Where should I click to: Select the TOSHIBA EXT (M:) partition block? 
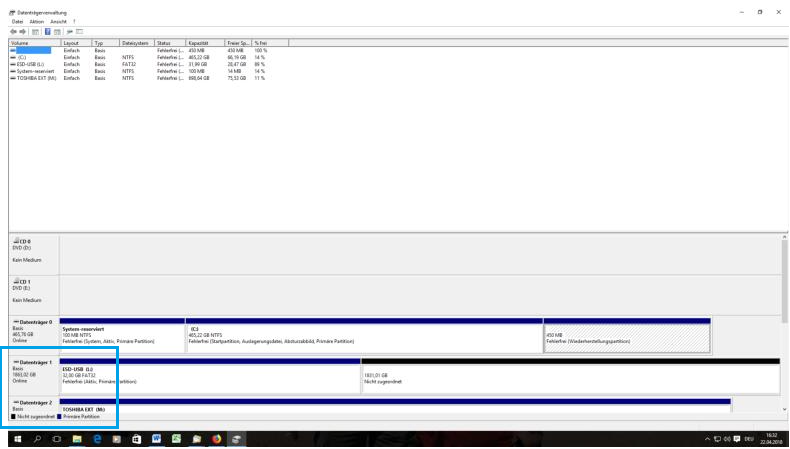point(396,406)
